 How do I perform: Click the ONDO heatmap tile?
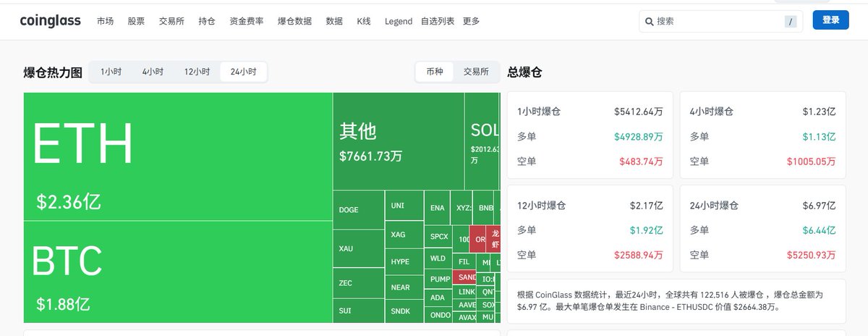(439, 315)
